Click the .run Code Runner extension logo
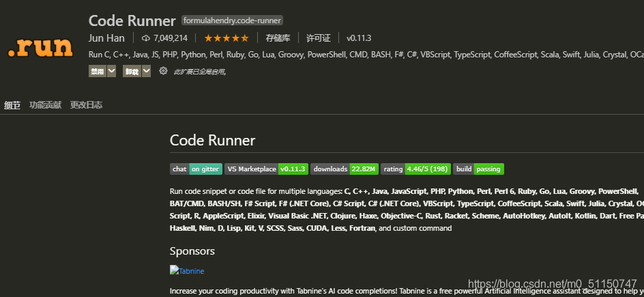This screenshot has height=297, width=644. point(40,48)
